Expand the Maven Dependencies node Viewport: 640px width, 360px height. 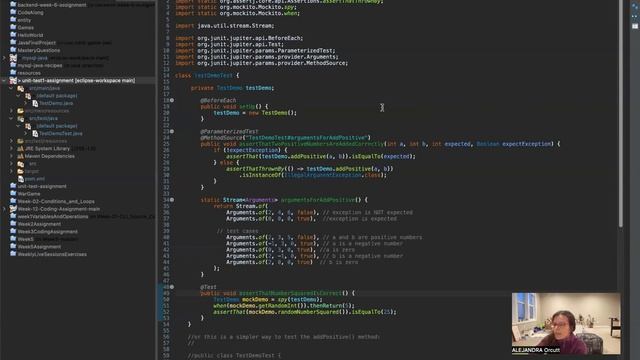pos(11,156)
